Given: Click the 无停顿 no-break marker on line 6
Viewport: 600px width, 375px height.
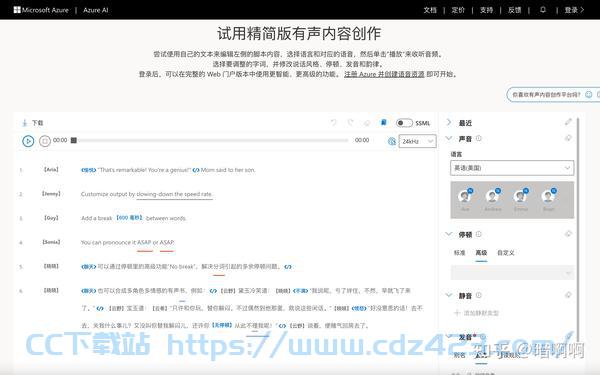Looking at the screenshot, I should click(x=222, y=325).
